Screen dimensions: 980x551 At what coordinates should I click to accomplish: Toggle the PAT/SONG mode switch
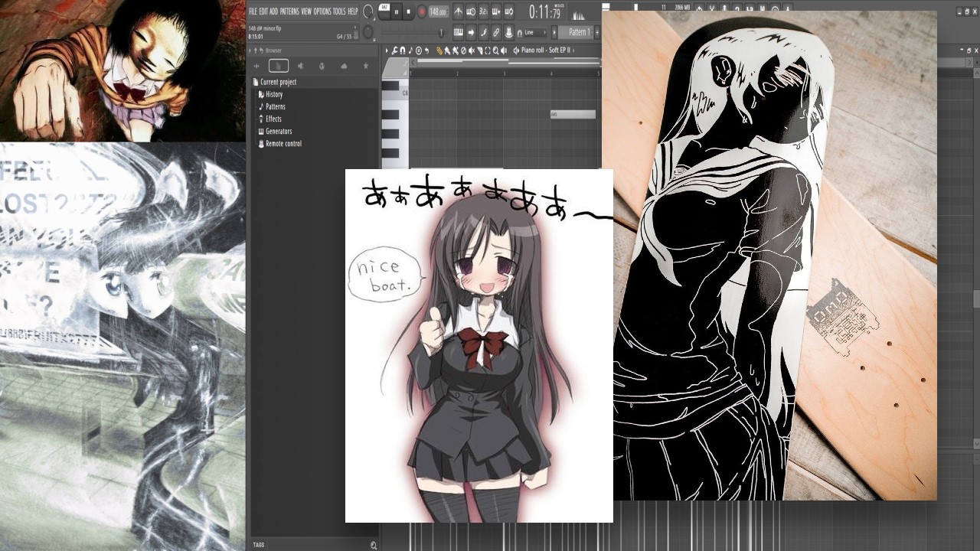384,11
